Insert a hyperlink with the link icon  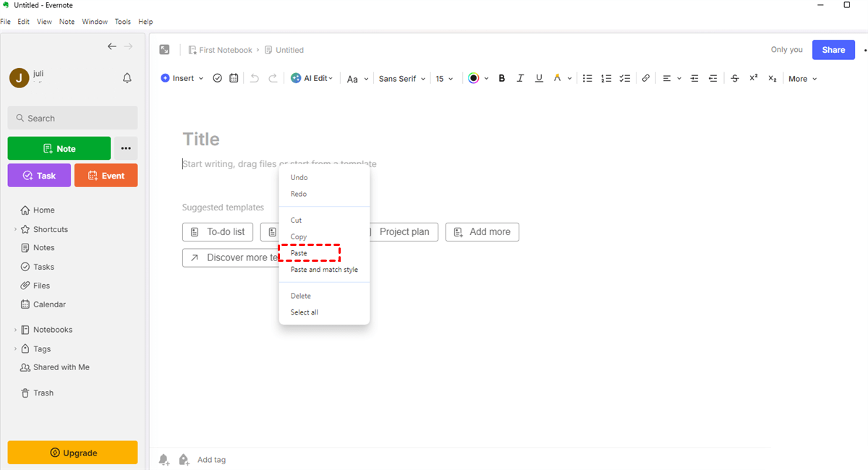click(x=646, y=78)
